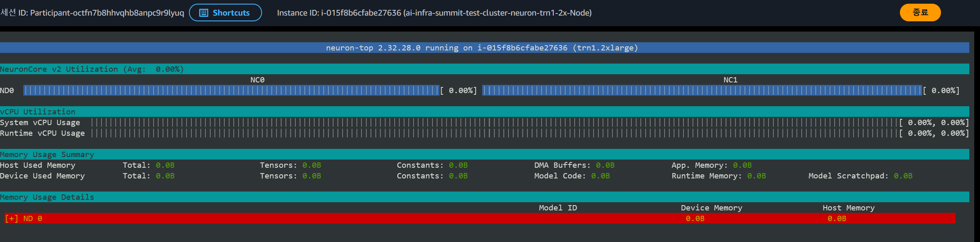Click the ND0 row label

coord(7,91)
